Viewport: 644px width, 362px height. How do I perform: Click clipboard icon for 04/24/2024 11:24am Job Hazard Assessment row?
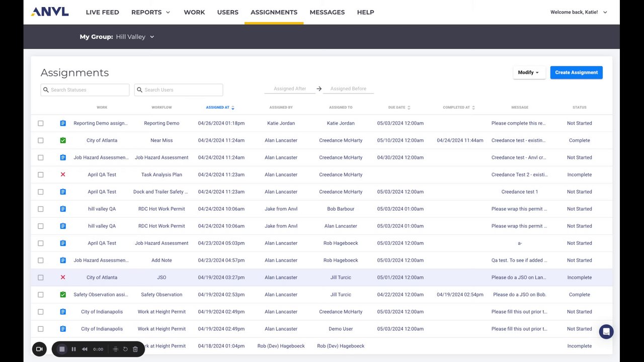[x=63, y=157]
